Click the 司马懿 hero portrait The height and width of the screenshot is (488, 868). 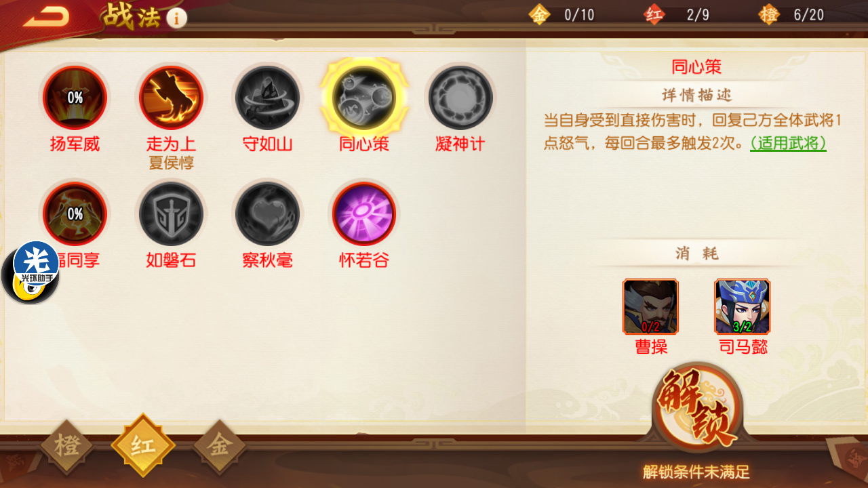coord(742,306)
